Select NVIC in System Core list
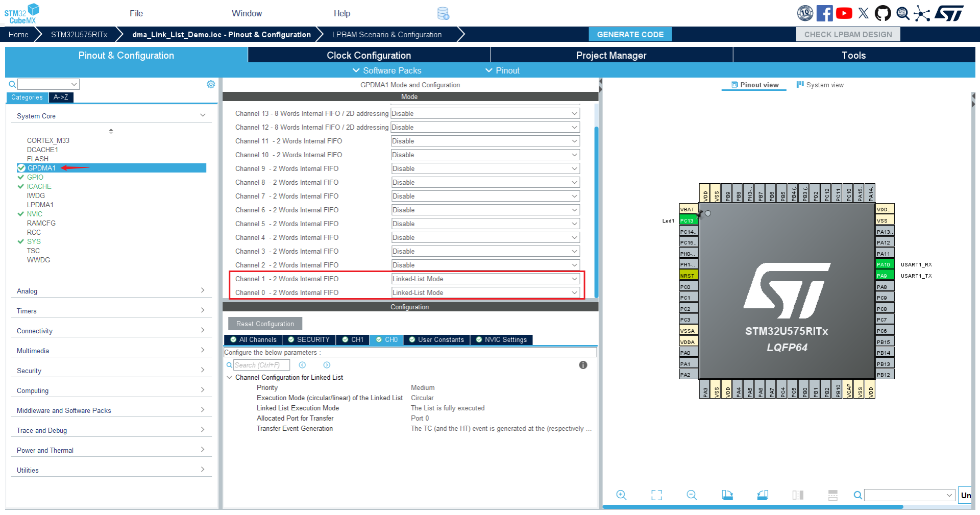Viewport: 980px width, 515px height. (35, 214)
